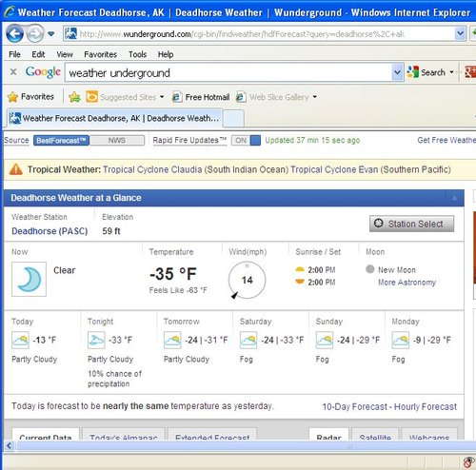Image resolution: width=476 pixels, height=470 pixels.
Task: Click the horizontal scrollbar thumb
Action: coord(246,446)
